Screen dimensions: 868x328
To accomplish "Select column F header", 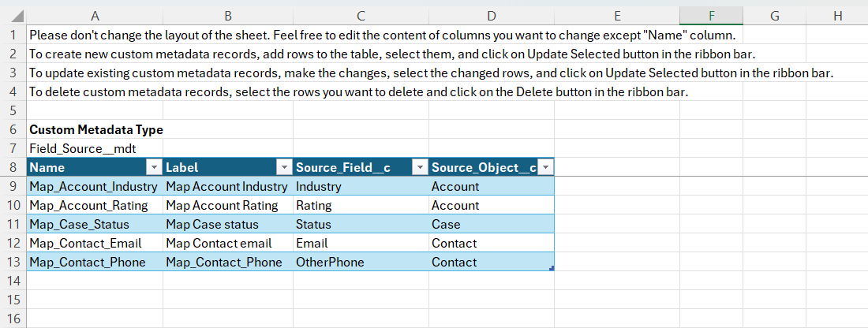I will click(711, 15).
